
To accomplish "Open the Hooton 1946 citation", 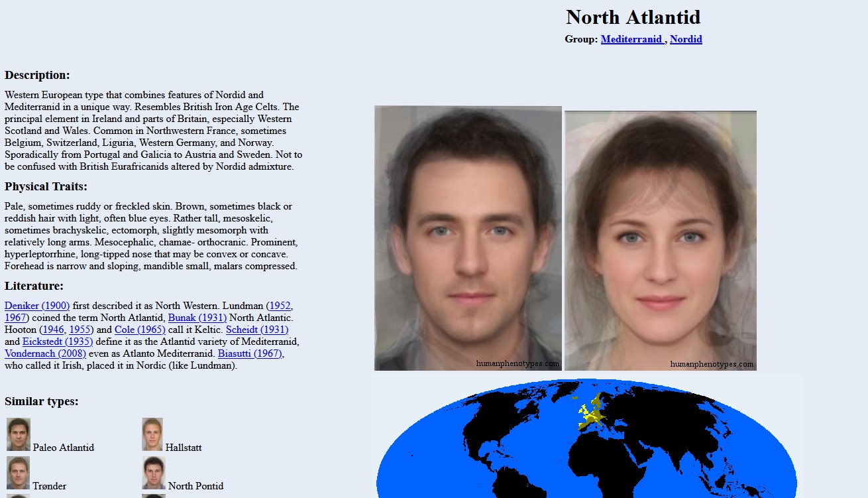I will 53,330.
